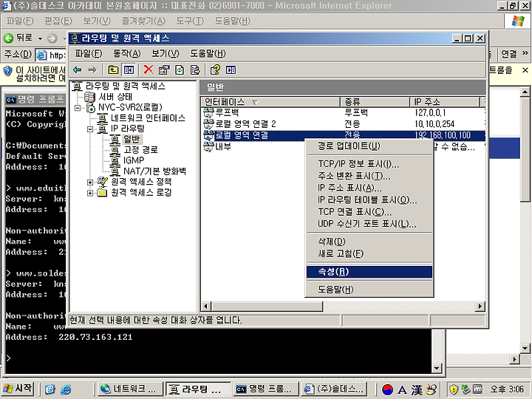Click the Help toolbar icon
532x399 pixels.
coord(215,70)
